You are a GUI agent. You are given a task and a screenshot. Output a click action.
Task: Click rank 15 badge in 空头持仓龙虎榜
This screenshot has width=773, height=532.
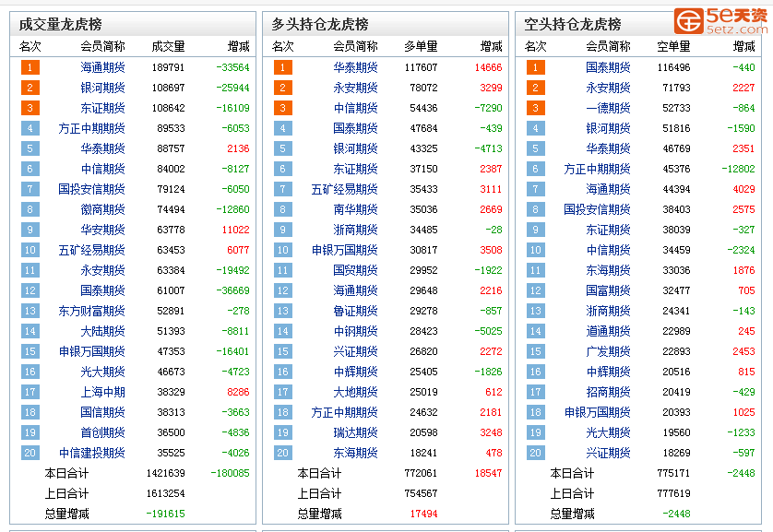(x=536, y=351)
